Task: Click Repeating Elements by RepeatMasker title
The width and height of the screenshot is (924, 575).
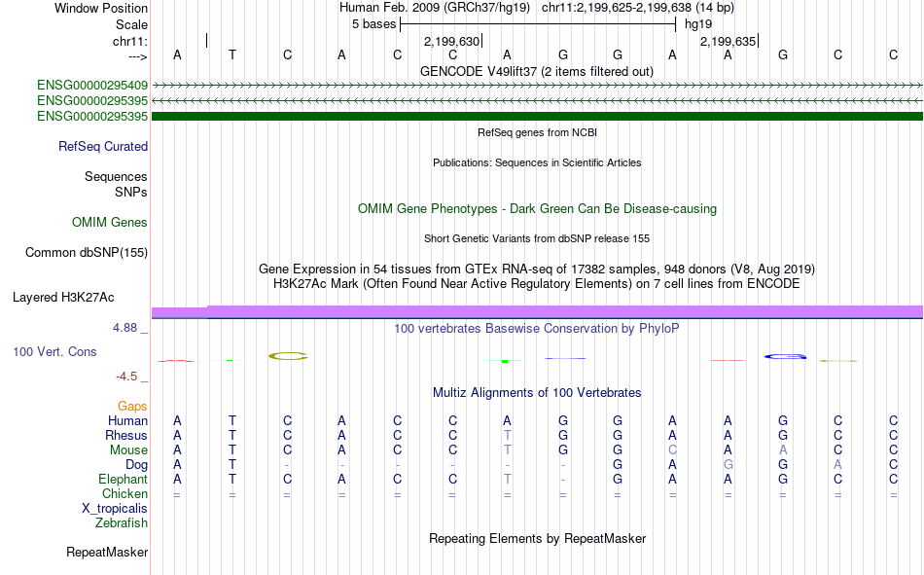Action: click(537, 538)
